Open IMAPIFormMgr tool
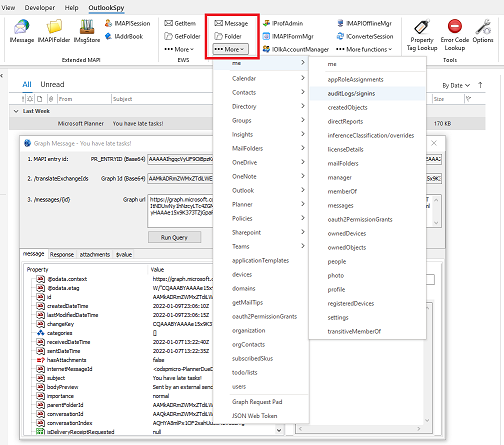This screenshot has width=504, height=445. pyautogui.click(x=288, y=36)
